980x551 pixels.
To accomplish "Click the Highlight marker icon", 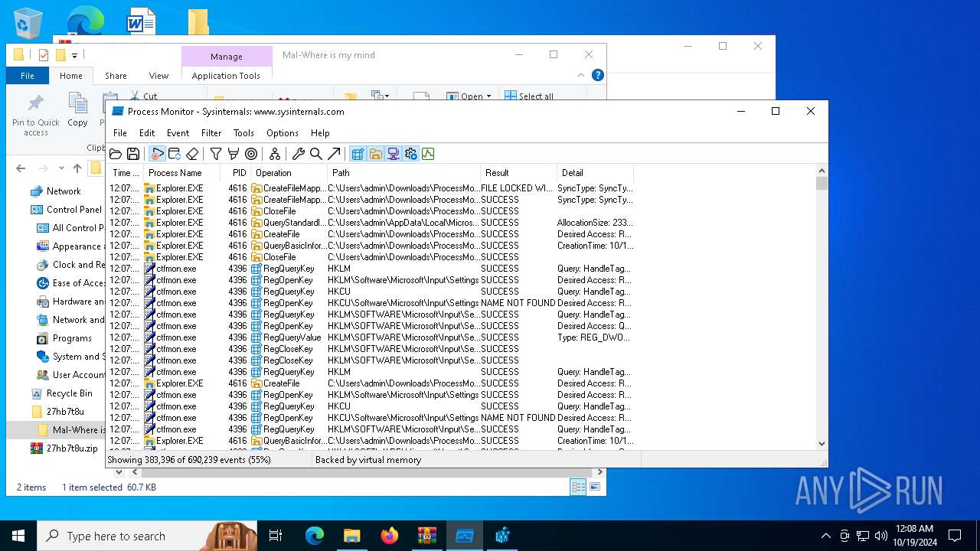I will click(x=234, y=154).
